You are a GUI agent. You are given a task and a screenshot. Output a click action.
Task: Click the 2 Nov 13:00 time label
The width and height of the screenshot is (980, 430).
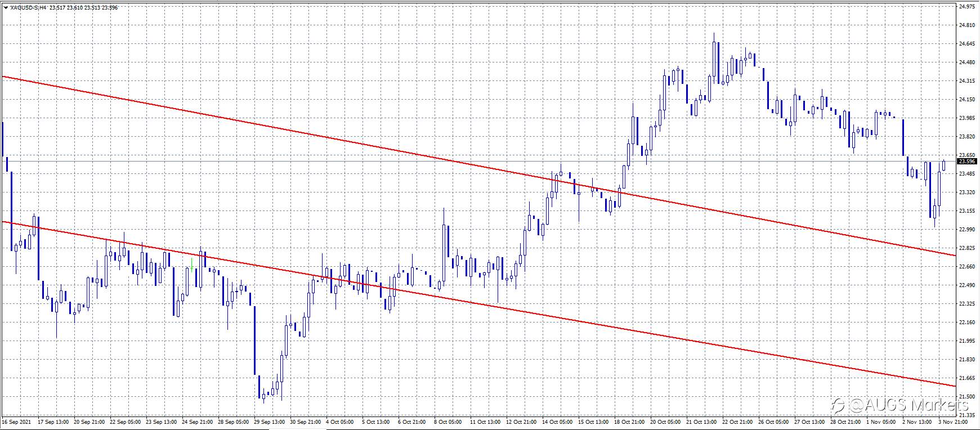tap(917, 422)
